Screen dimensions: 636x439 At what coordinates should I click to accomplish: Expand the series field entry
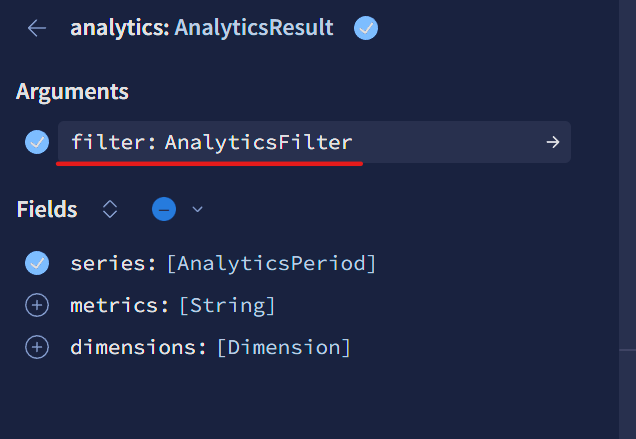tap(110, 263)
